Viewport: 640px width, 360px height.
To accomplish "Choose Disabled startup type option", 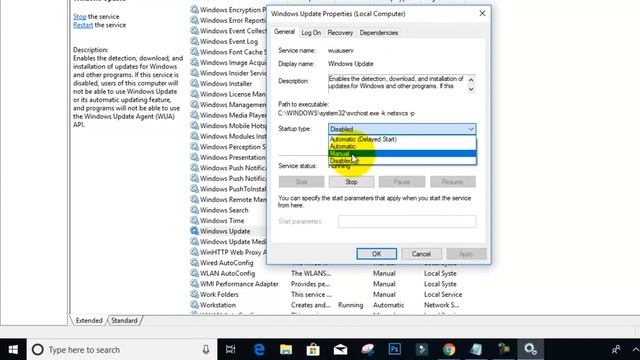I will [x=402, y=161].
